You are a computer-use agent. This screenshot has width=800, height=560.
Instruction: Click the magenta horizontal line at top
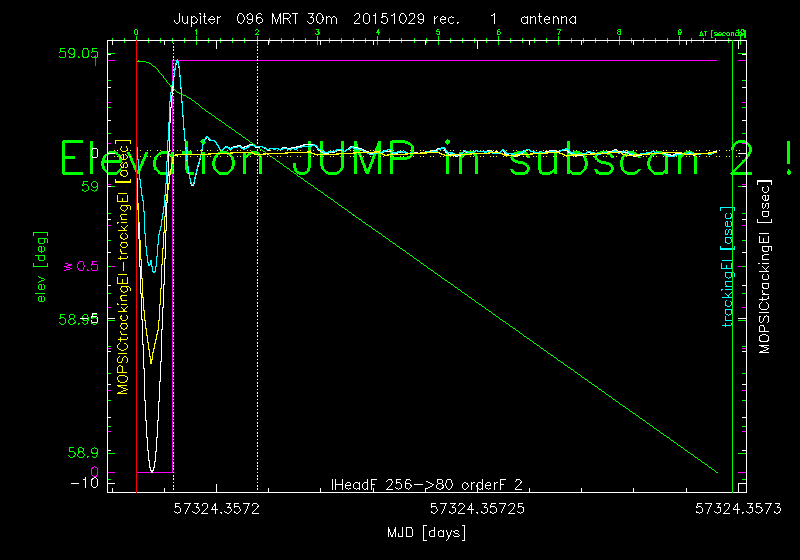point(450,61)
